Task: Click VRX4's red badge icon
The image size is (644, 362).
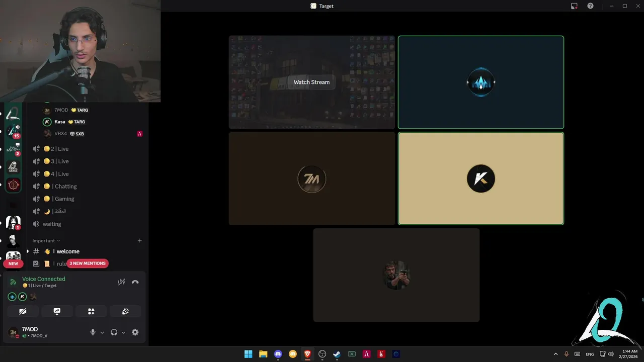Action: click(140, 134)
